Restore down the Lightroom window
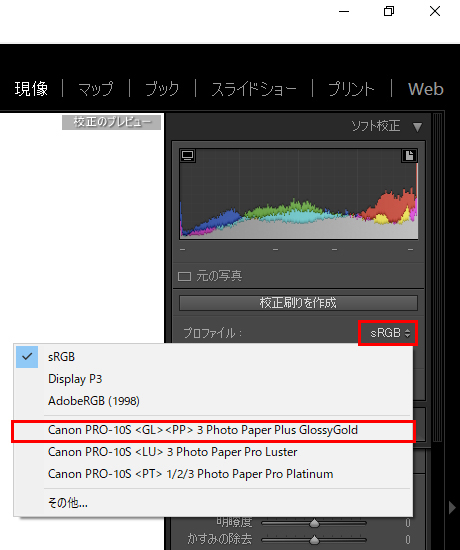This screenshot has width=460, height=550. point(389,12)
